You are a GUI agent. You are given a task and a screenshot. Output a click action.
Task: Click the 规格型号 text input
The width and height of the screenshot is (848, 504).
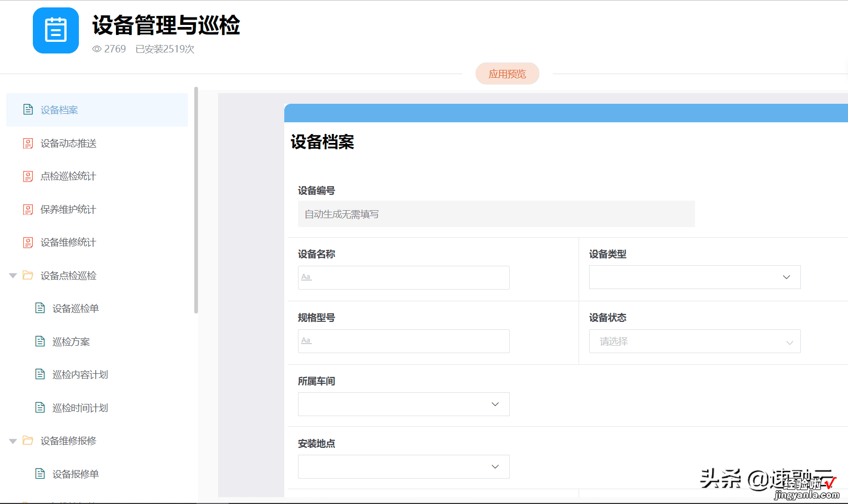tap(403, 341)
